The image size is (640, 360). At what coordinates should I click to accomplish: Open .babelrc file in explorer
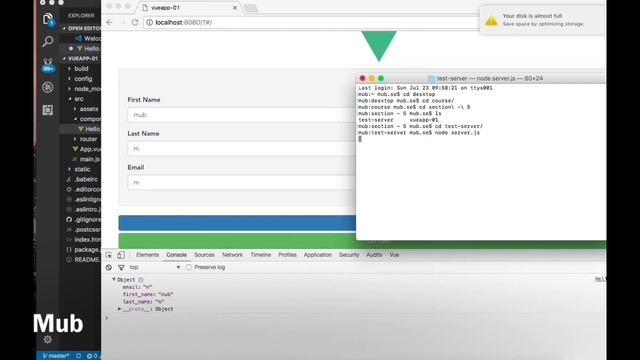click(x=83, y=179)
